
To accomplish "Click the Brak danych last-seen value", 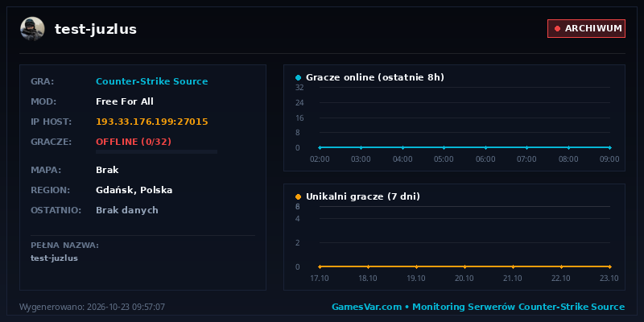I will pyautogui.click(x=127, y=210).
